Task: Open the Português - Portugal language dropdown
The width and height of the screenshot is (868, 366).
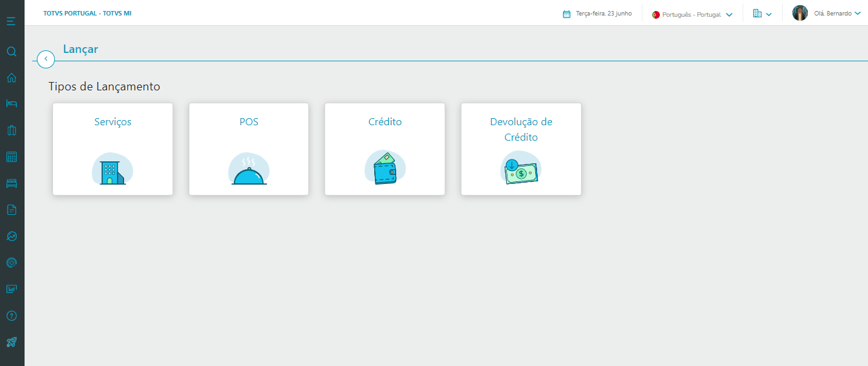Action: click(x=692, y=14)
